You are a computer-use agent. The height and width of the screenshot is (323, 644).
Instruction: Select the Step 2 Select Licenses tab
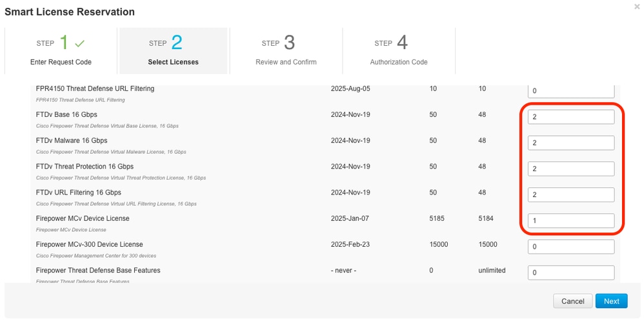pos(174,51)
